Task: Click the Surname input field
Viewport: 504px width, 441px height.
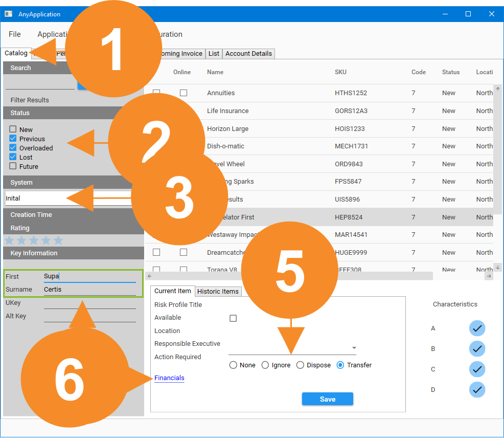Action: 89,290
